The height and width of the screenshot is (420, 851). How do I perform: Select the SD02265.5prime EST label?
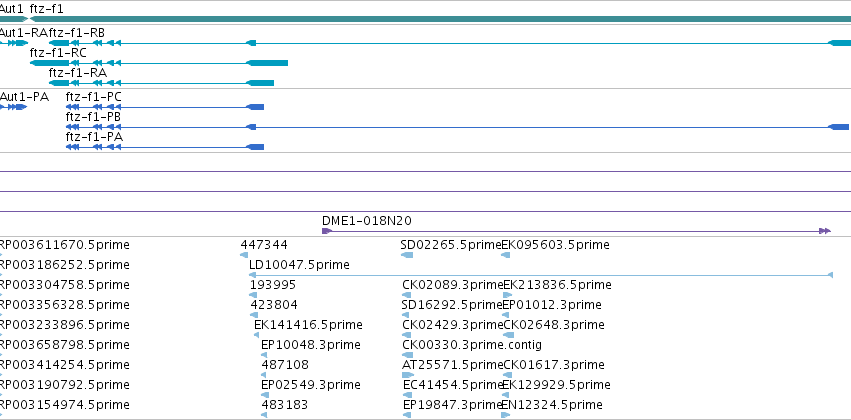click(x=450, y=245)
